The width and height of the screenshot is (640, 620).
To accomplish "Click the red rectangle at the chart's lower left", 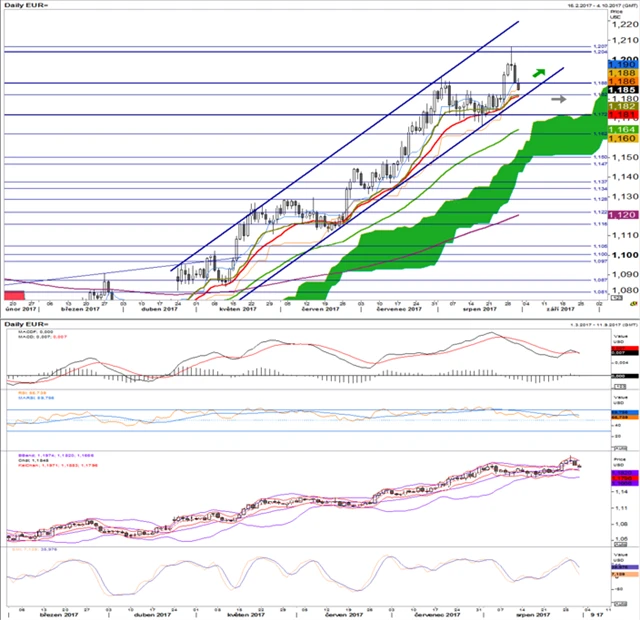I will (14, 296).
